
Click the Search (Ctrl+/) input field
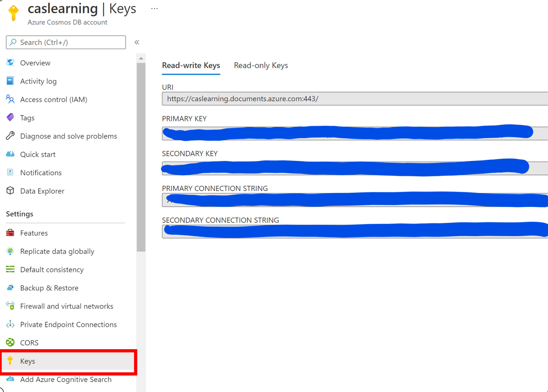point(66,42)
